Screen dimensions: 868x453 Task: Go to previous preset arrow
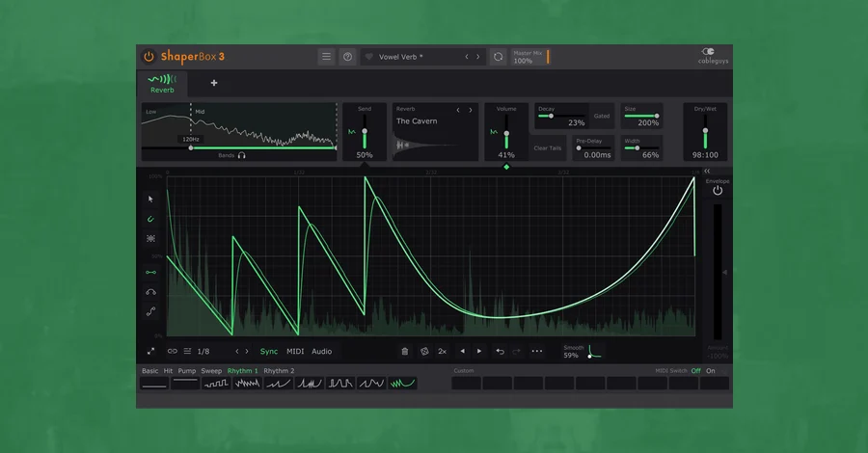pyautogui.click(x=467, y=57)
